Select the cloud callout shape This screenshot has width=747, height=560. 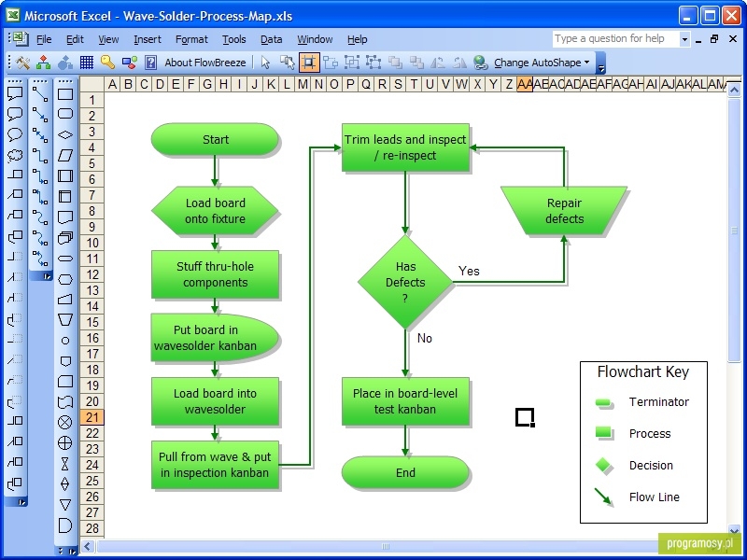15,155
